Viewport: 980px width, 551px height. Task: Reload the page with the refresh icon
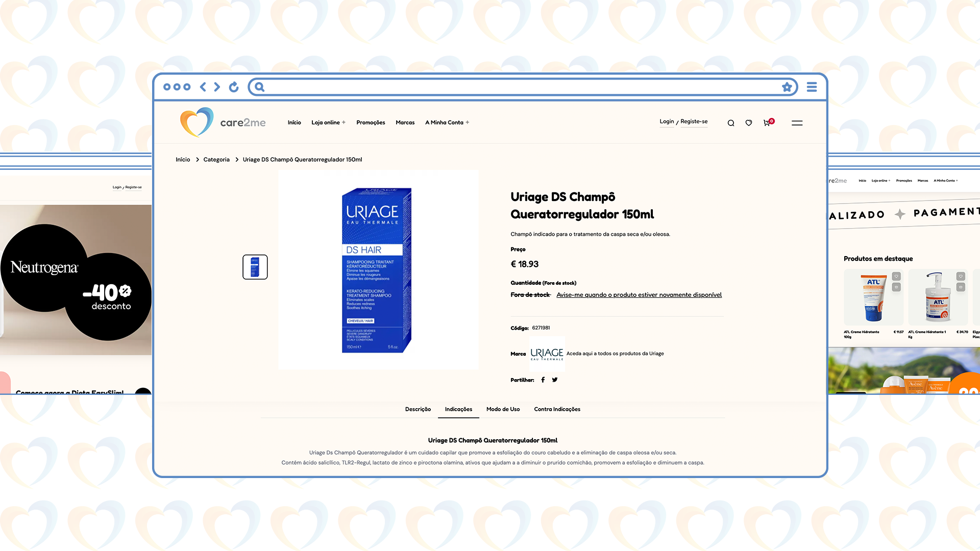pyautogui.click(x=234, y=87)
